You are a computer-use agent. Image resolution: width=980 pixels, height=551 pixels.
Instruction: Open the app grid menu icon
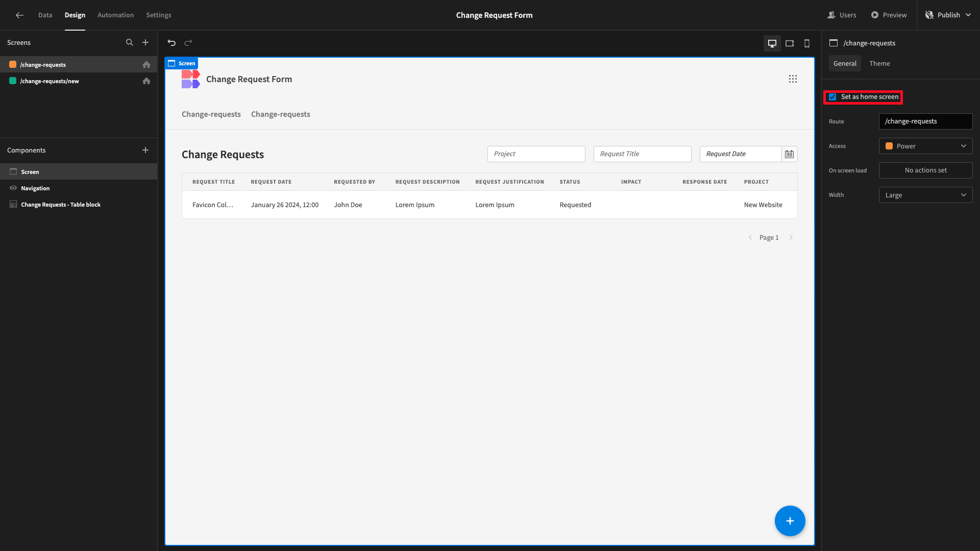pos(793,79)
